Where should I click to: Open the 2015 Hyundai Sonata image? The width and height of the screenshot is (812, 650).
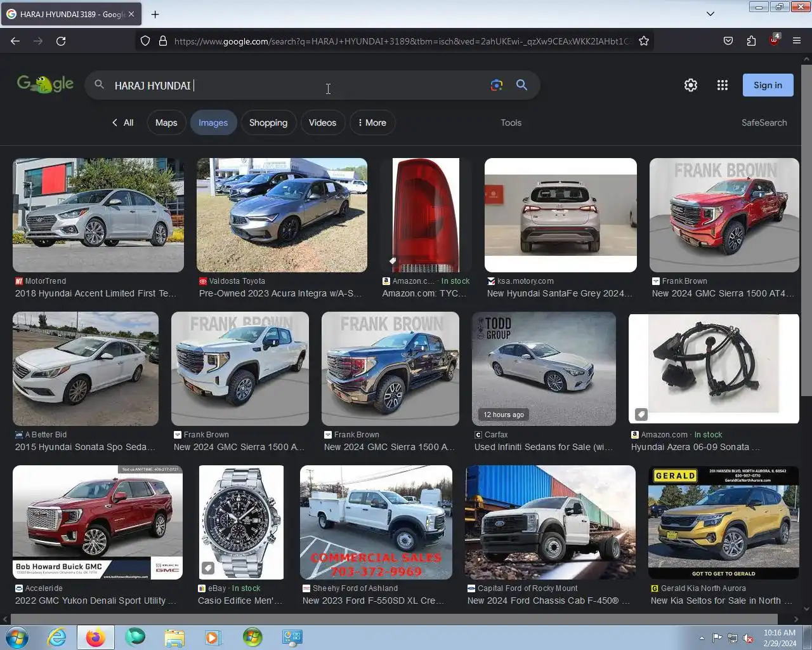[86, 369]
